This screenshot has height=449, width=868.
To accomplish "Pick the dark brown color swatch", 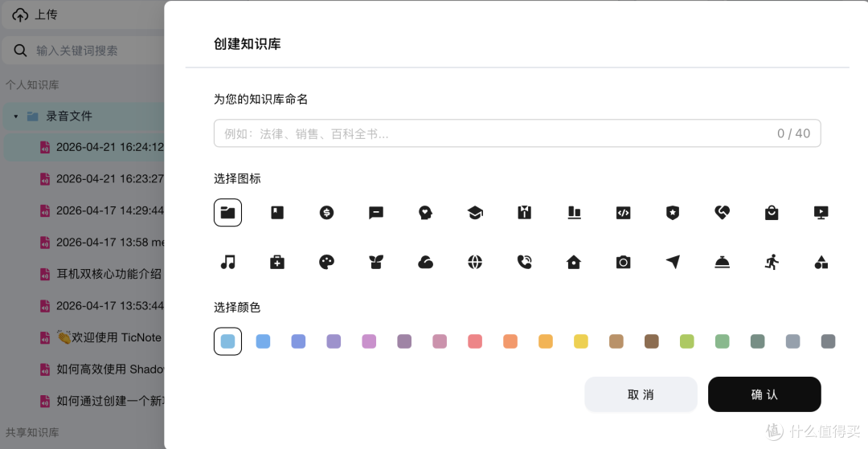I will click(x=652, y=341).
